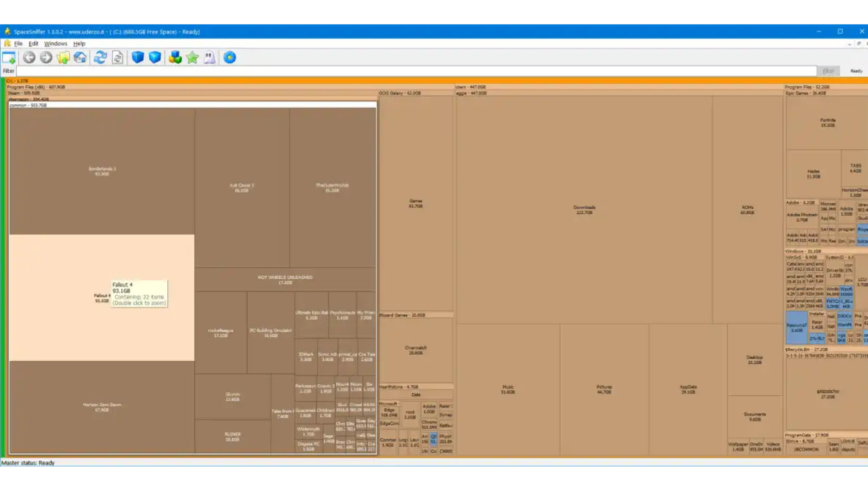Select the Skyrim 13.8GB block
Screen dimensions: 868x488
click(233, 397)
